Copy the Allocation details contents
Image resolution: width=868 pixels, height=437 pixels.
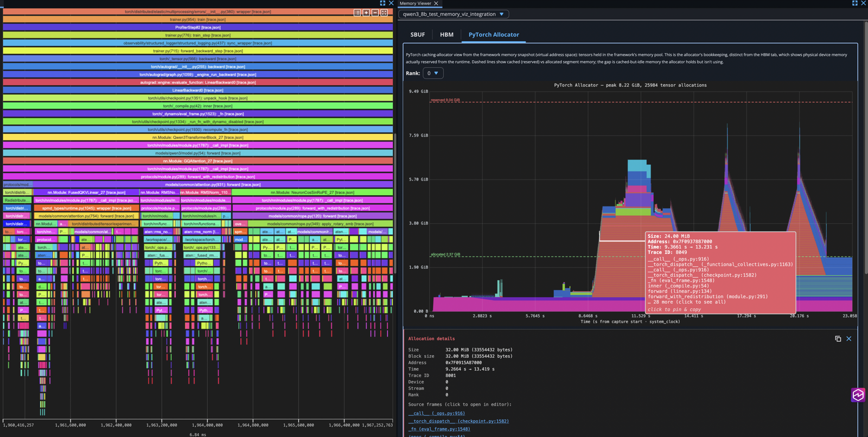tap(838, 339)
